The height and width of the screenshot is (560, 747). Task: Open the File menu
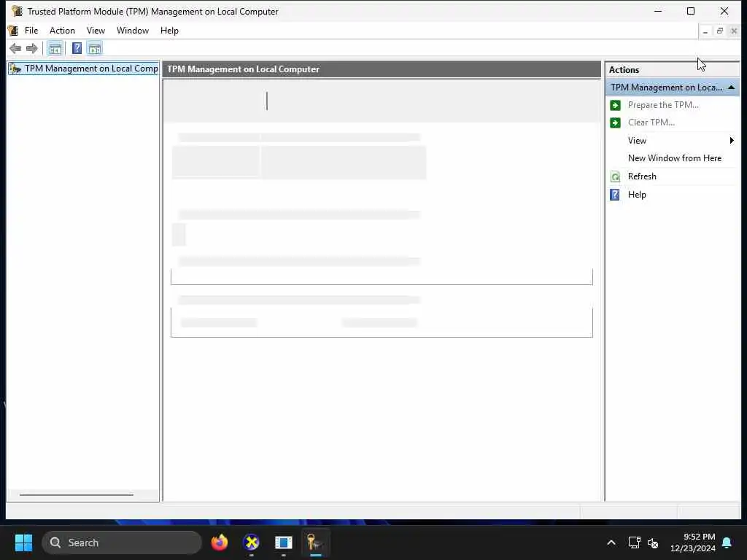pos(31,31)
